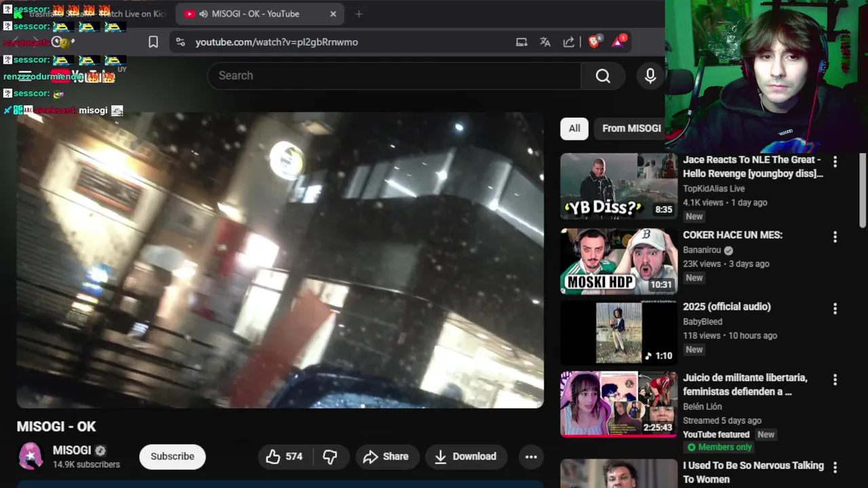Click the title I Used To Be So Nervous

tap(753, 472)
